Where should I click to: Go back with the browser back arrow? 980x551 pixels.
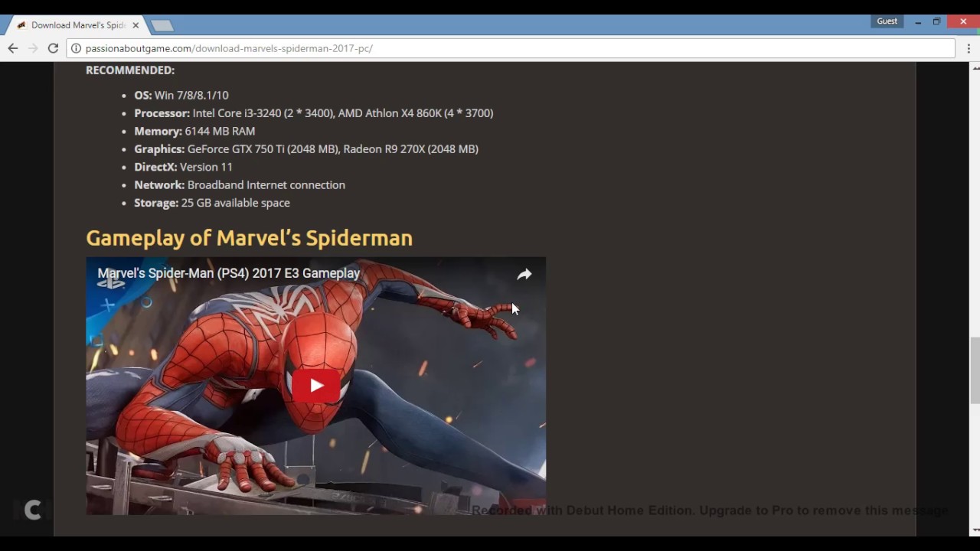coord(13,48)
